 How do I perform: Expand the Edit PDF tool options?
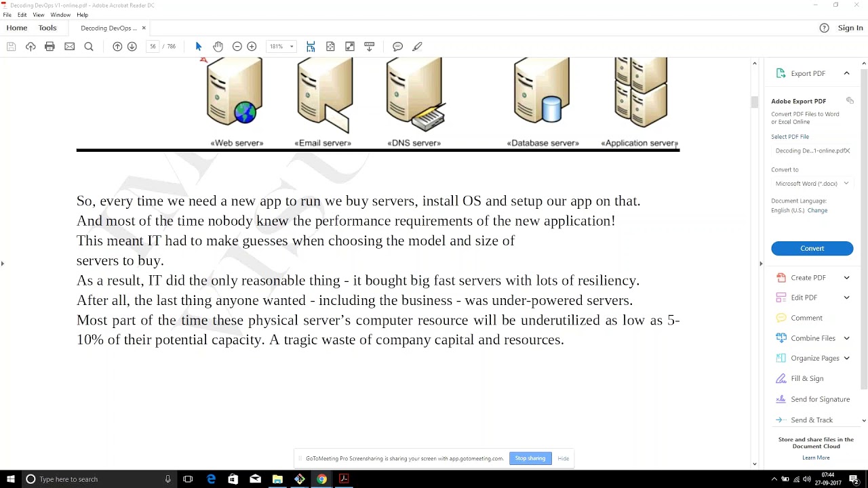(846, 298)
